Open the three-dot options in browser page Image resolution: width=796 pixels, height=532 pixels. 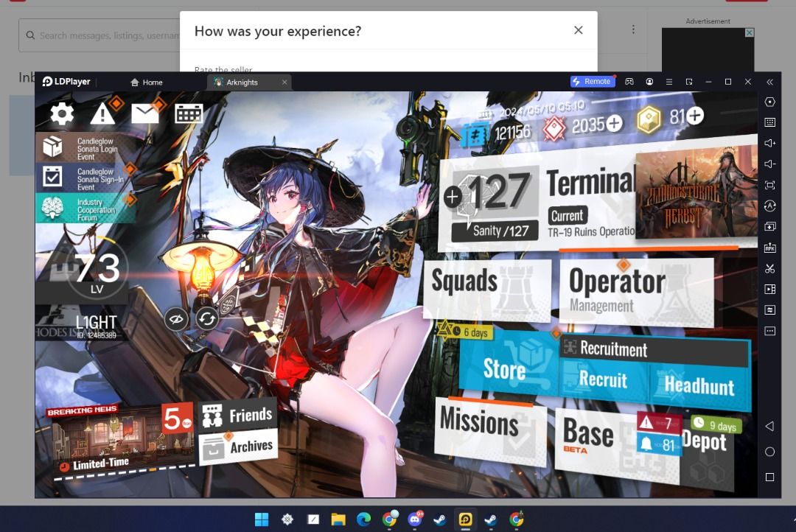[x=633, y=29]
